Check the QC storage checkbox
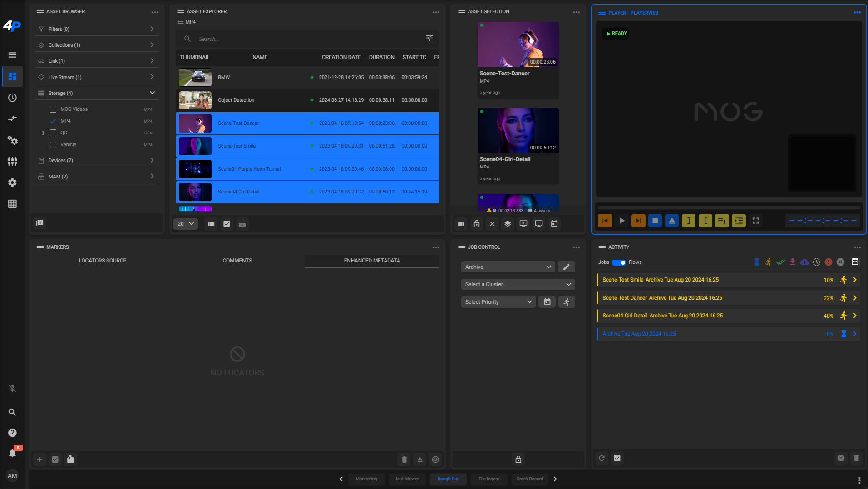Image resolution: width=868 pixels, height=489 pixels. [x=53, y=133]
